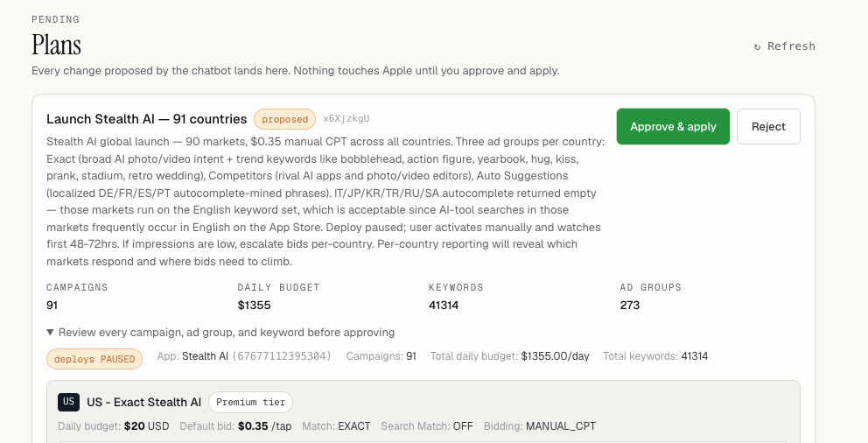868x443 pixels.
Task: Click the 'App: Stealth AI' label
Action: pyautogui.click(x=192, y=356)
